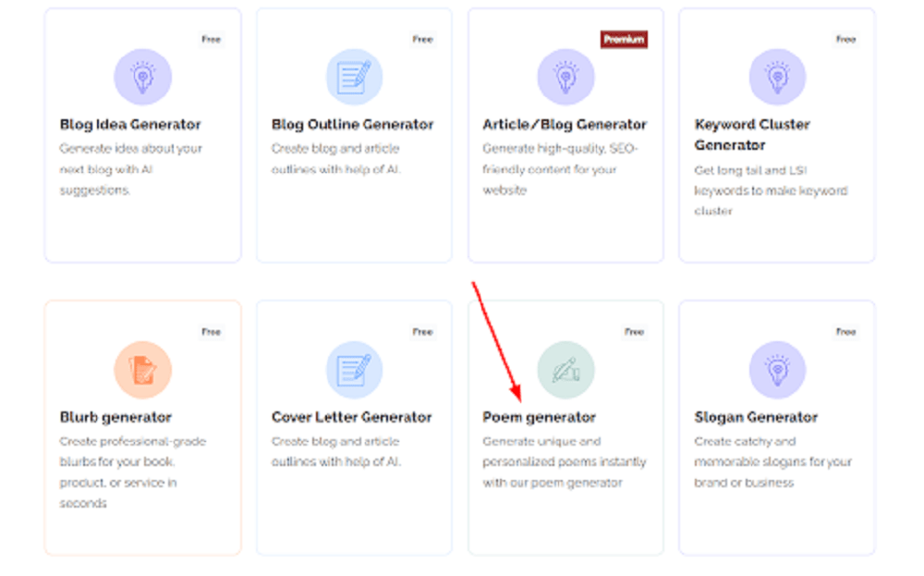Open the Blurb generator title
The image size is (924, 576).
click(115, 418)
